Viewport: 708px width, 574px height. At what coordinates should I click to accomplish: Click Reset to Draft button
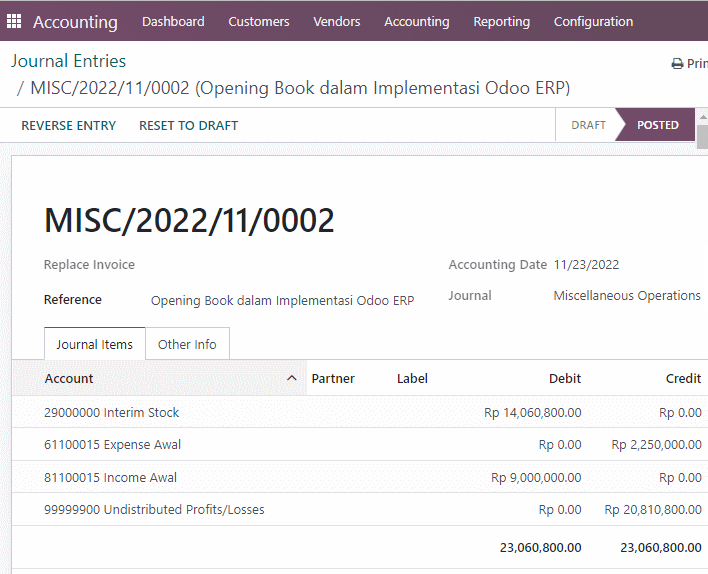(x=188, y=125)
